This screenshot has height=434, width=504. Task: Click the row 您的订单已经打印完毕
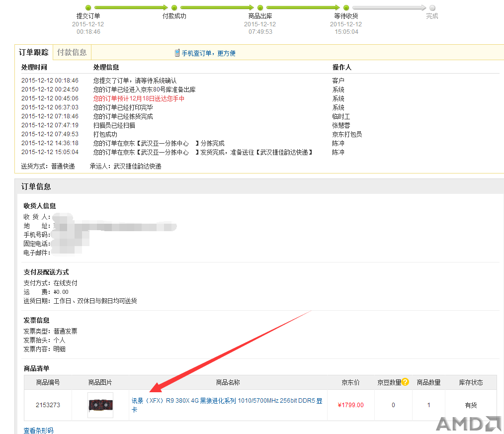point(123,107)
